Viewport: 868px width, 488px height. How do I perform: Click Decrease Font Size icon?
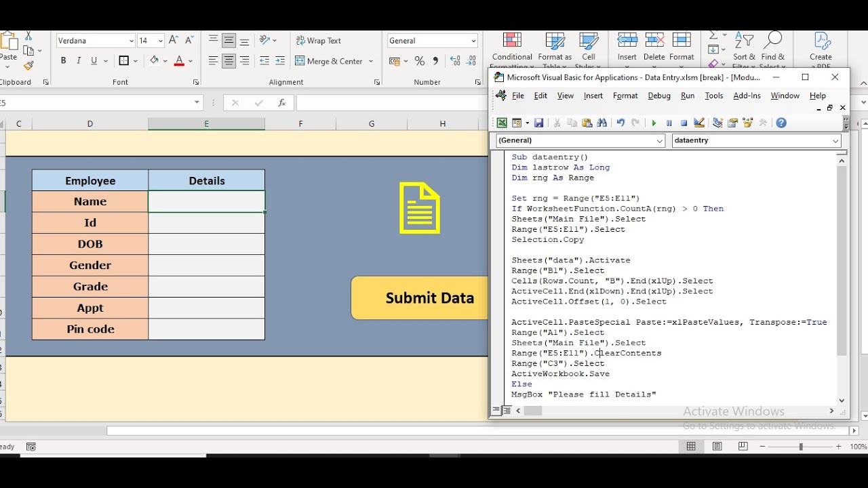click(189, 41)
